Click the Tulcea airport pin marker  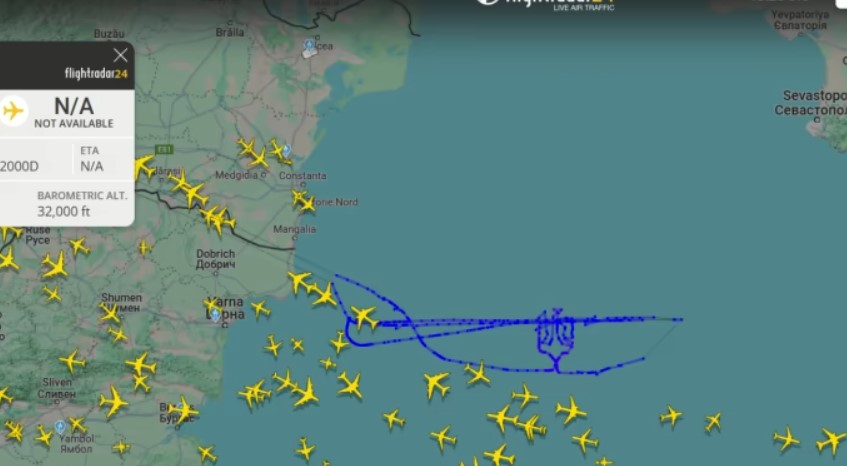(x=310, y=45)
